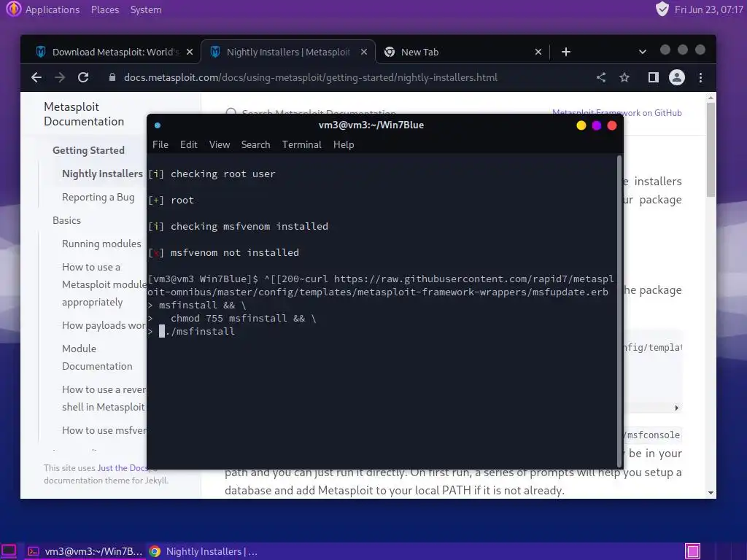Close the Download Metasploit tab
The image size is (747, 560).
[x=190, y=52]
